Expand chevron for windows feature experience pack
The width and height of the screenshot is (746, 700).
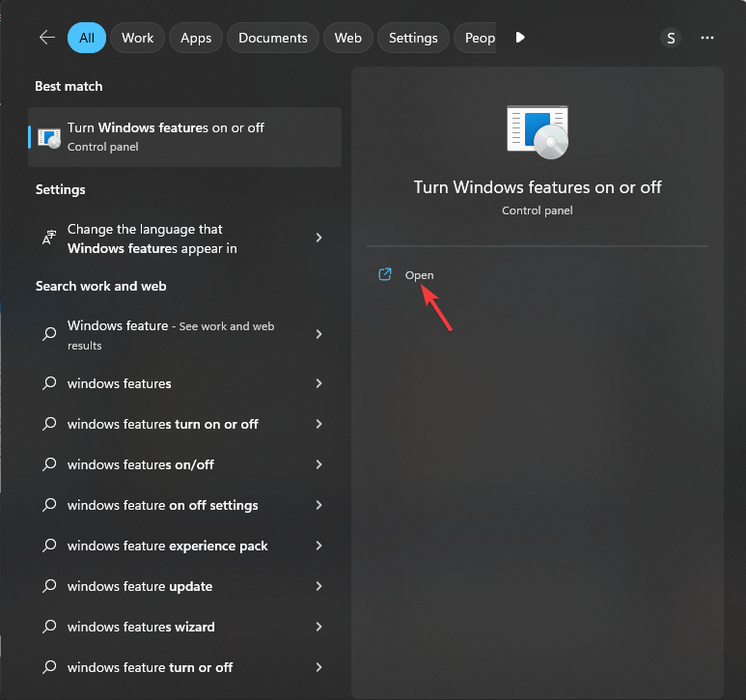coord(318,546)
